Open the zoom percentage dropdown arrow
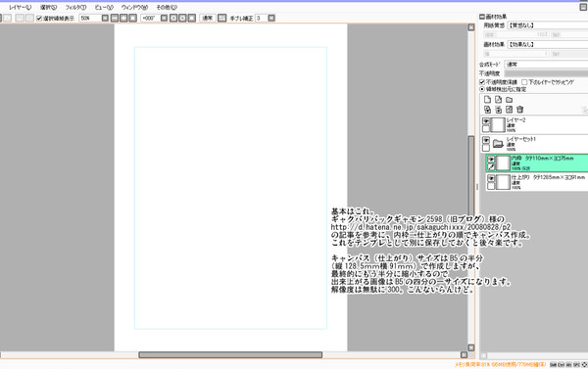This screenshot has width=588, height=369. click(105, 18)
